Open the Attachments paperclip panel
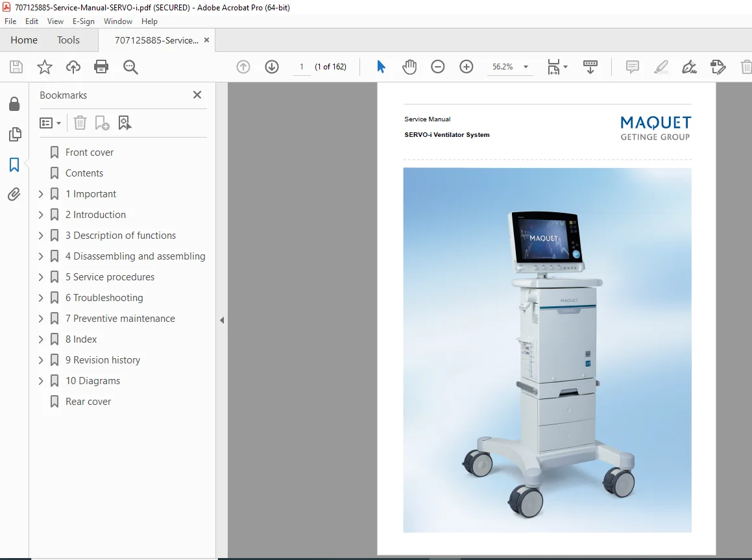Screen dimensions: 752x560 coord(14,194)
